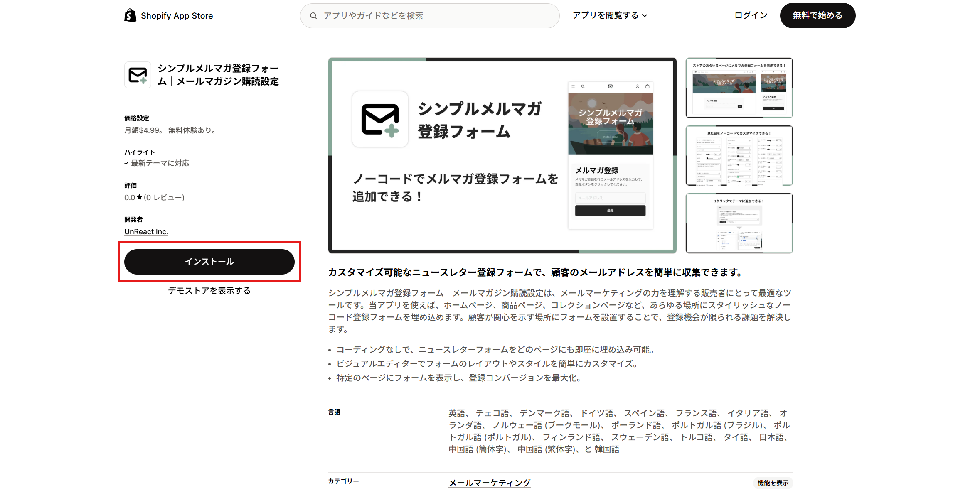Click the search magnifier icon
Image resolution: width=980 pixels, height=493 pixels.
(x=313, y=15)
